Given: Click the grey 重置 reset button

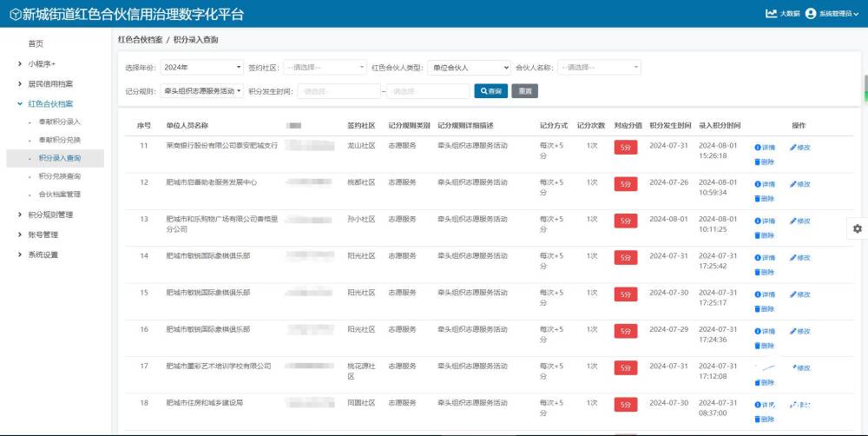Looking at the screenshot, I should 524,90.
